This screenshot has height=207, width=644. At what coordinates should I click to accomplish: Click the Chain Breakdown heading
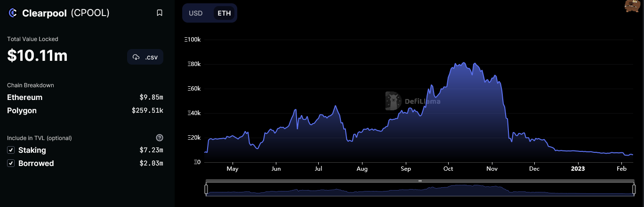click(31, 85)
